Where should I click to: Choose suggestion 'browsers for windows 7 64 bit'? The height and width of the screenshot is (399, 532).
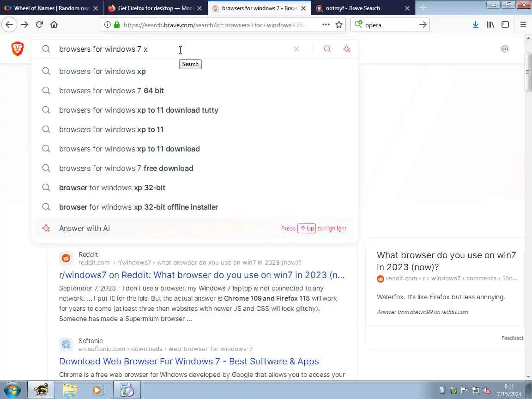point(195,91)
